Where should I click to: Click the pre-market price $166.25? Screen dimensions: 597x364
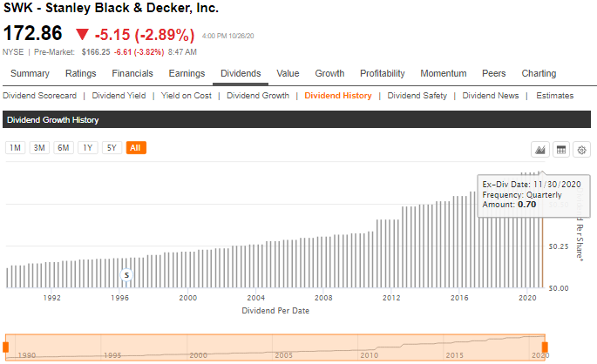click(x=96, y=52)
